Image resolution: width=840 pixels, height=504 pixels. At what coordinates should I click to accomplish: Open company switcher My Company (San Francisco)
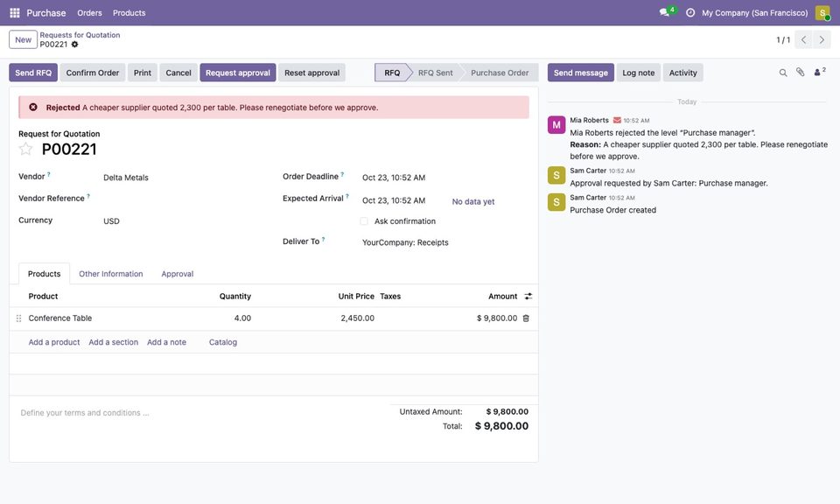pyautogui.click(x=755, y=13)
